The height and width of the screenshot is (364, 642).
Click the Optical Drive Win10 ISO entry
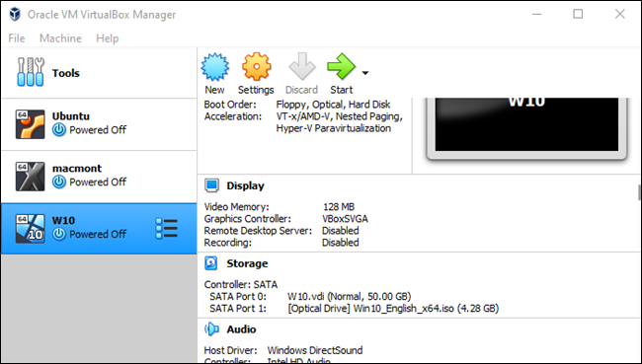393,309
